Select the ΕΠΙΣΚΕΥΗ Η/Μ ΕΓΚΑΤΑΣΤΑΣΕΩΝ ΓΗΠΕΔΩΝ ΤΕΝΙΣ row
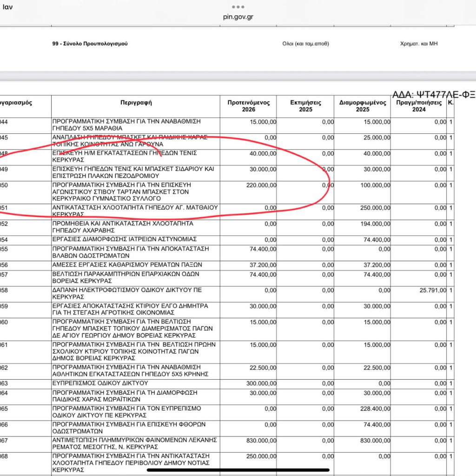This screenshot has width=476, height=476. pyautogui.click(x=227, y=157)
